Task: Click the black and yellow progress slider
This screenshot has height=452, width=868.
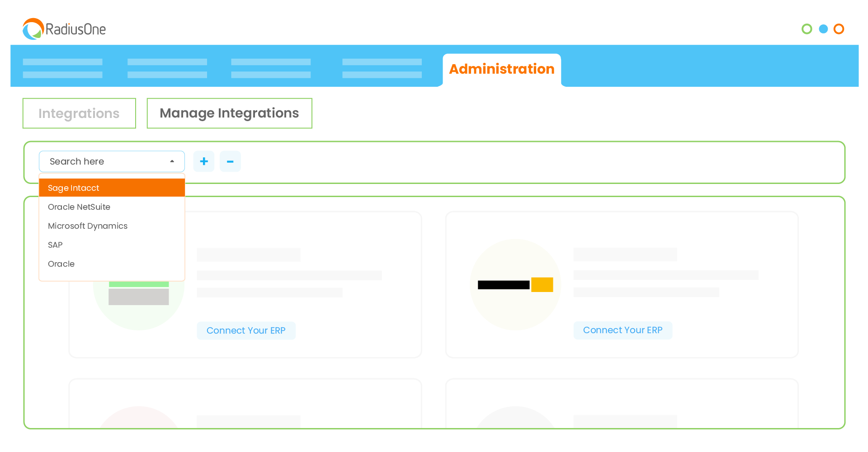Action: click(x=515, y=284)
